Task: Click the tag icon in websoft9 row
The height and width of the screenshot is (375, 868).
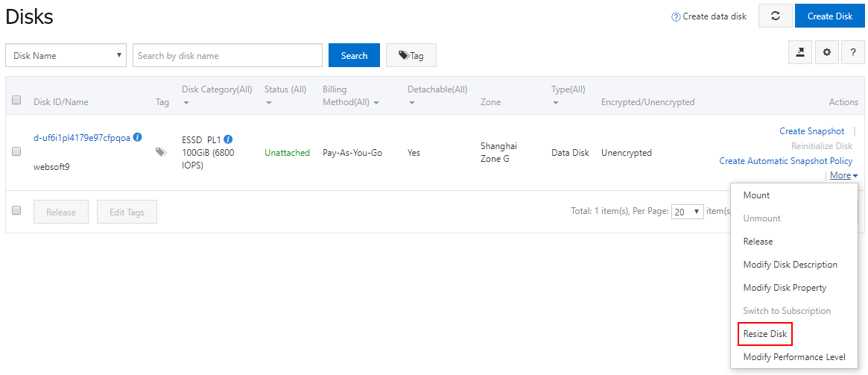Action: pos(161,152)
